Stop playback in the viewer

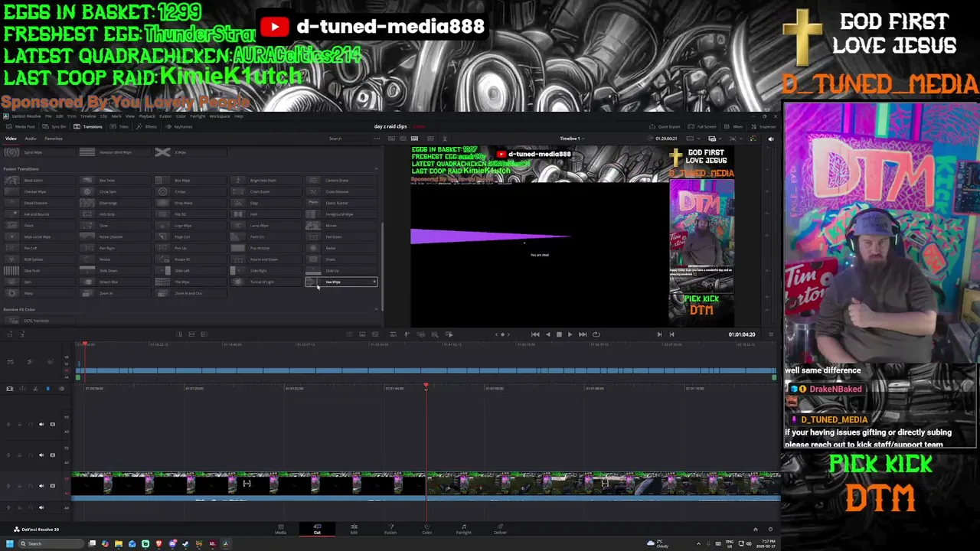click(559, 334)
